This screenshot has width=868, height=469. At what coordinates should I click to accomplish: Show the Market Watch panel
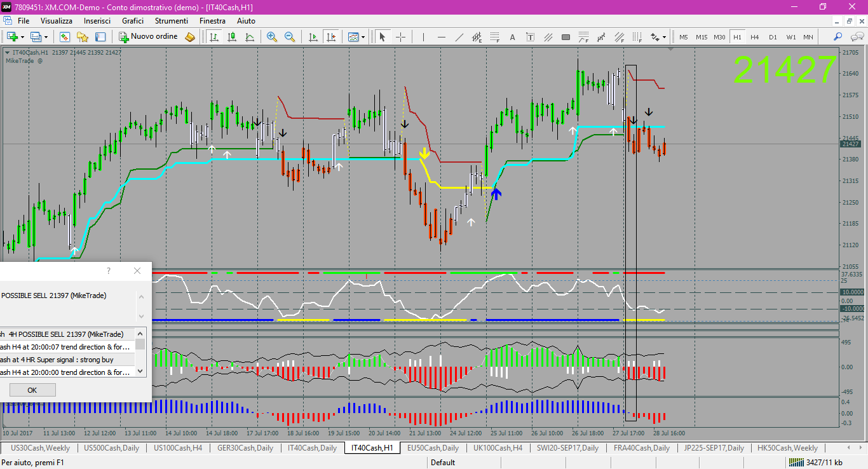pos(65,37)
